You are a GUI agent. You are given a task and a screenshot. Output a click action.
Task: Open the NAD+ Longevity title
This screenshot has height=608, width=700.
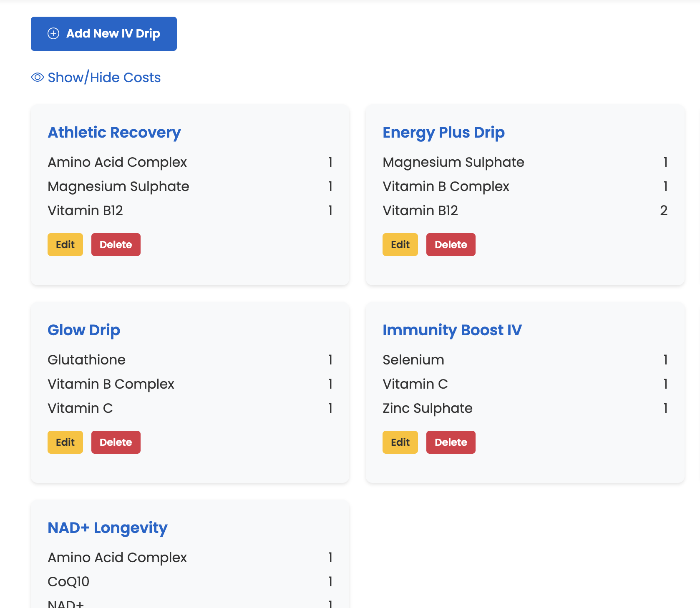point(108,528)
